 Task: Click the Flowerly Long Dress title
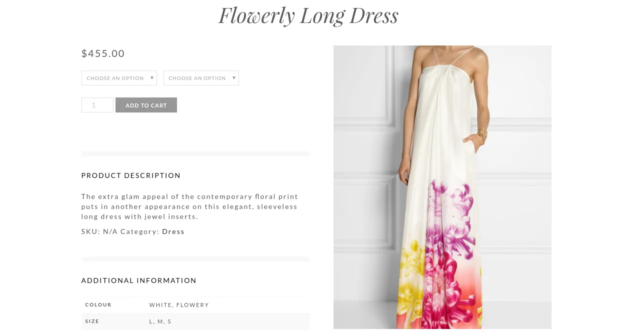pos(308,15)
